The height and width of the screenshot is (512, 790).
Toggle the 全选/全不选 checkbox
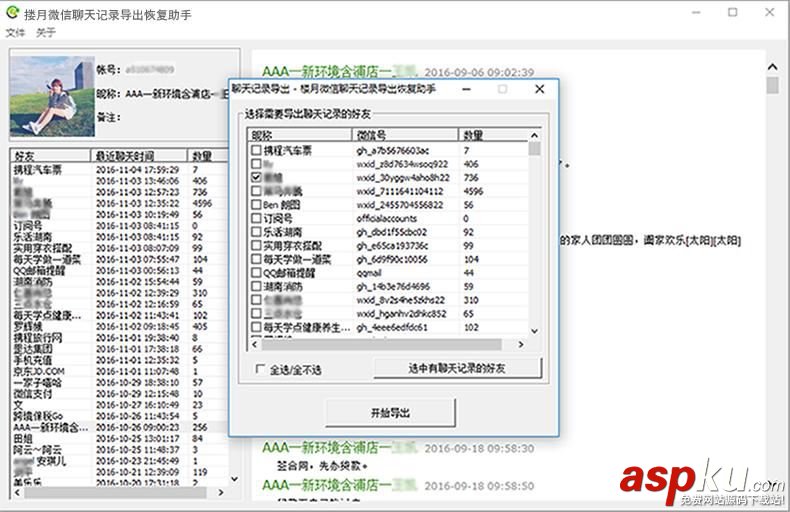point(260,369)
